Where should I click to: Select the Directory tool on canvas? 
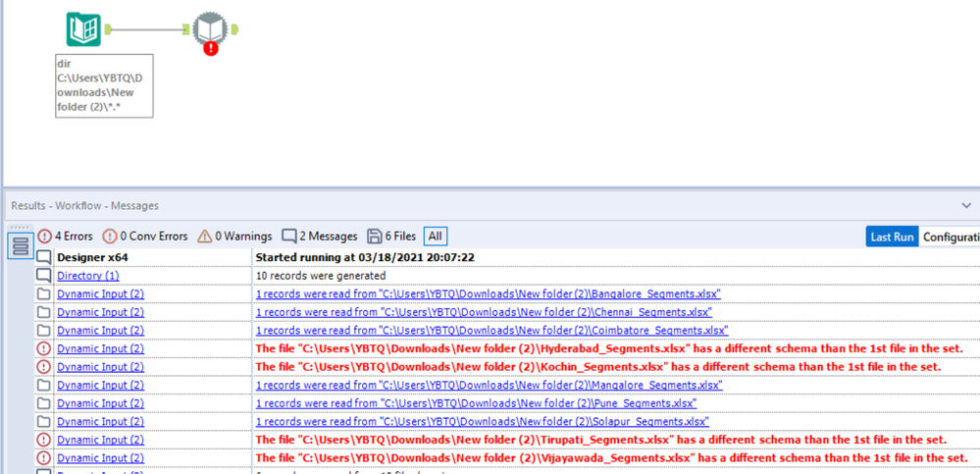pos(83,28)
